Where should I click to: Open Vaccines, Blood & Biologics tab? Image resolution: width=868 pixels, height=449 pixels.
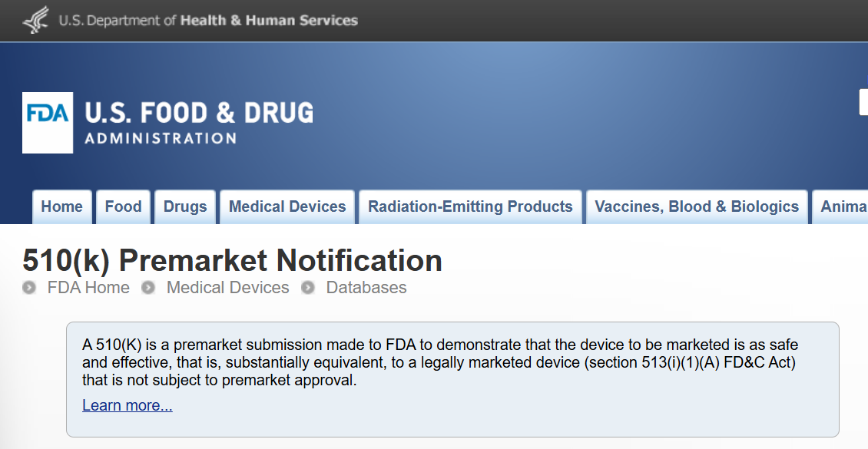tap(697, 206)
